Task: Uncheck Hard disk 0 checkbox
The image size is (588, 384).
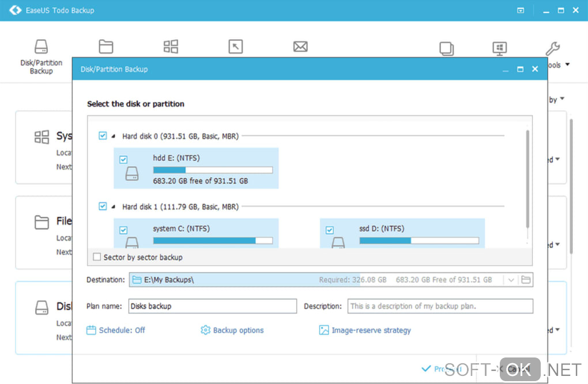Action: [x=103, y=135]
